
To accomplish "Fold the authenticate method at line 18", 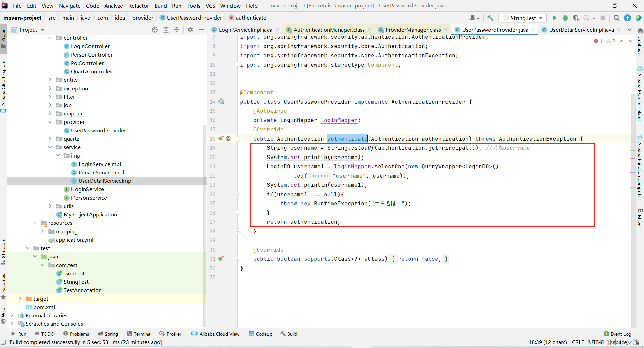I will tap(237, 139).
